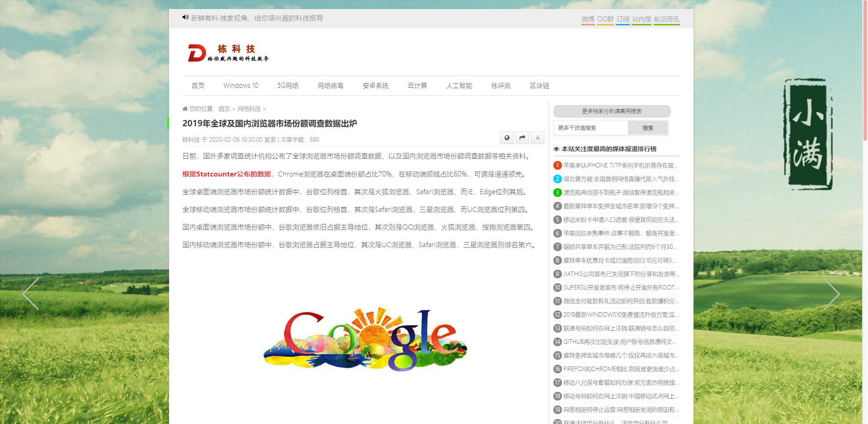Open ranking article starting 移动米粉卡申请入口进展
The height and width of the screenshot is (424, 868).
[621, 220]
